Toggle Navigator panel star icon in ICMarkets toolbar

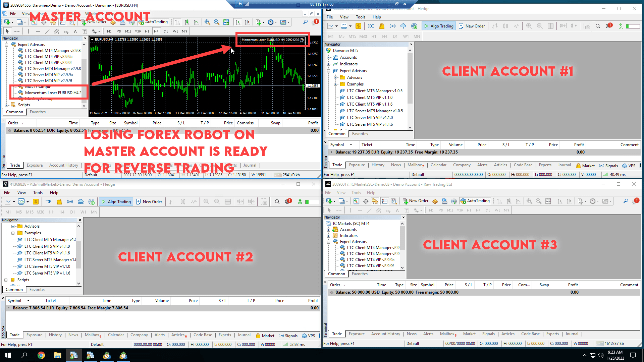click(x=375, y=201)
